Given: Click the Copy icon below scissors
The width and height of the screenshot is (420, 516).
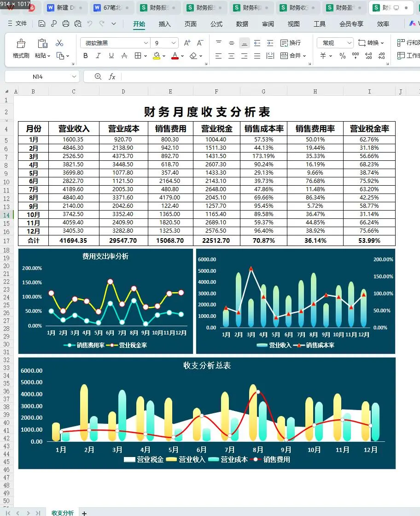Looking at the screenshot, I should tap(60, 56).
